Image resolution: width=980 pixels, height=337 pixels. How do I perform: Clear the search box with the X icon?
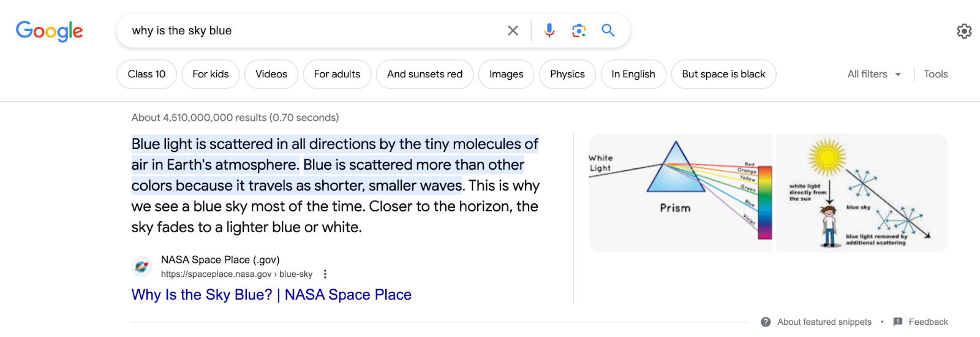pos(513,31)
